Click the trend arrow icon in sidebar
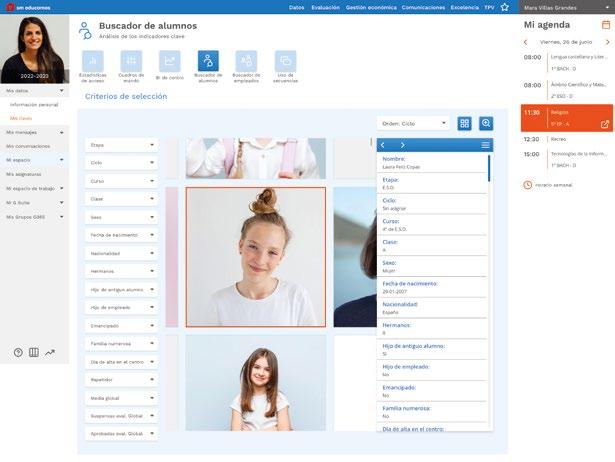The image size is (615, 462). [x=49, y=352]
